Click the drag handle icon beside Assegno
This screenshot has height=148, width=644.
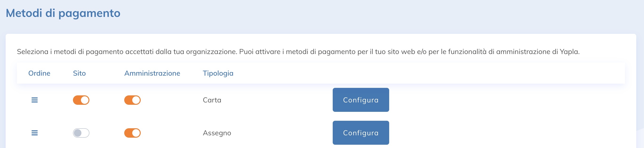click(35, 133)
